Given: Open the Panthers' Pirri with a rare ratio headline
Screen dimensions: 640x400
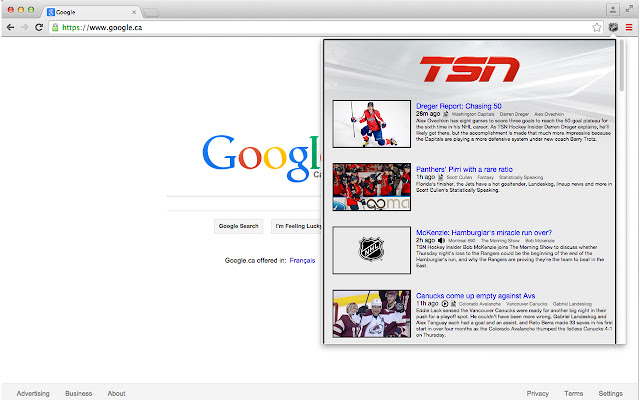Looking at the screenshot, I should [x=464, y=169].
